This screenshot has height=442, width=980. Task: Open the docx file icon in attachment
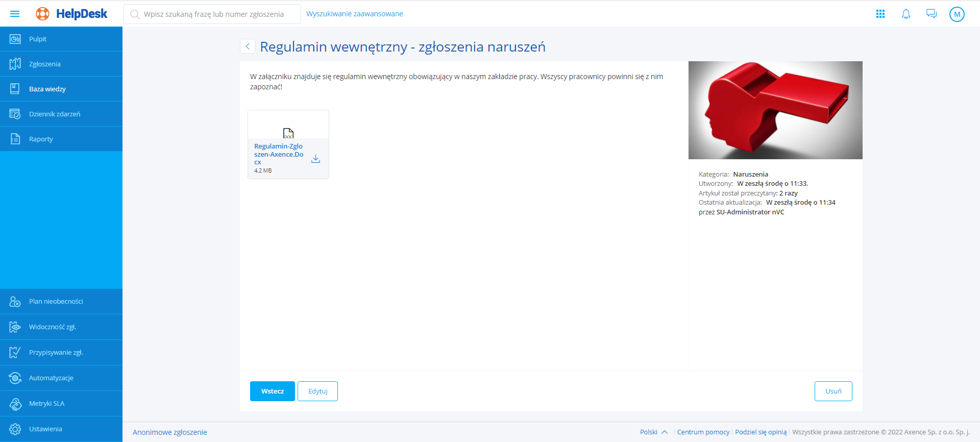288,133
